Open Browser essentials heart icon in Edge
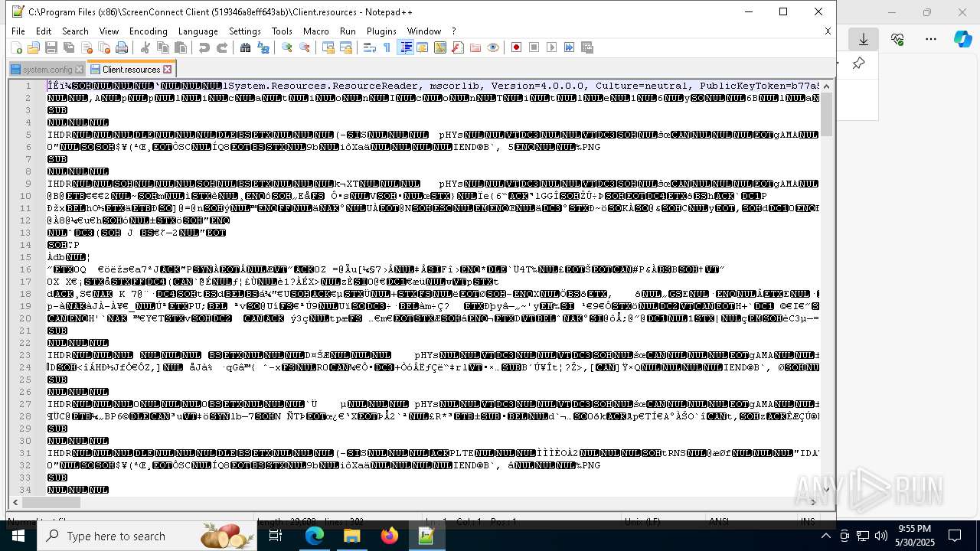Screen dimensions: 980x551 pyautogui.click(x=897, y=39)
